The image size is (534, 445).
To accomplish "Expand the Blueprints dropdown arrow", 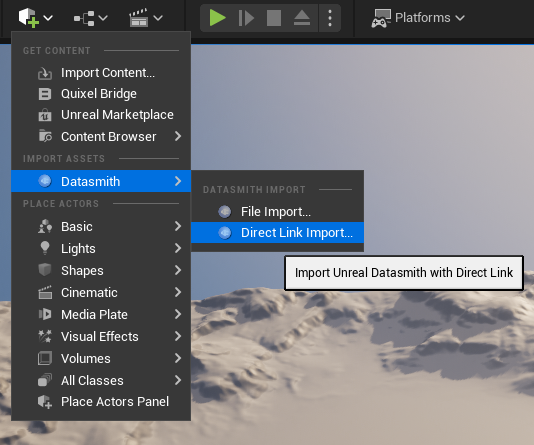I will point(103,18).
